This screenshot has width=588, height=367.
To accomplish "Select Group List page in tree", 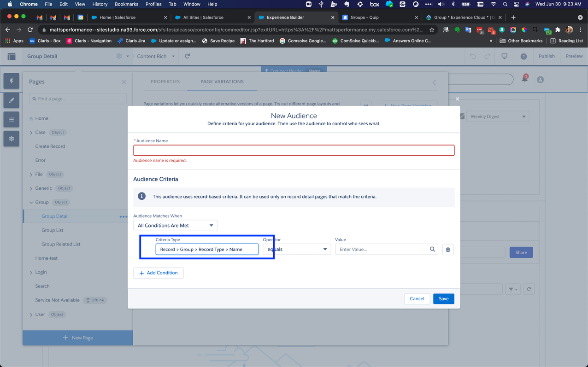I will [x=53, y=230].
